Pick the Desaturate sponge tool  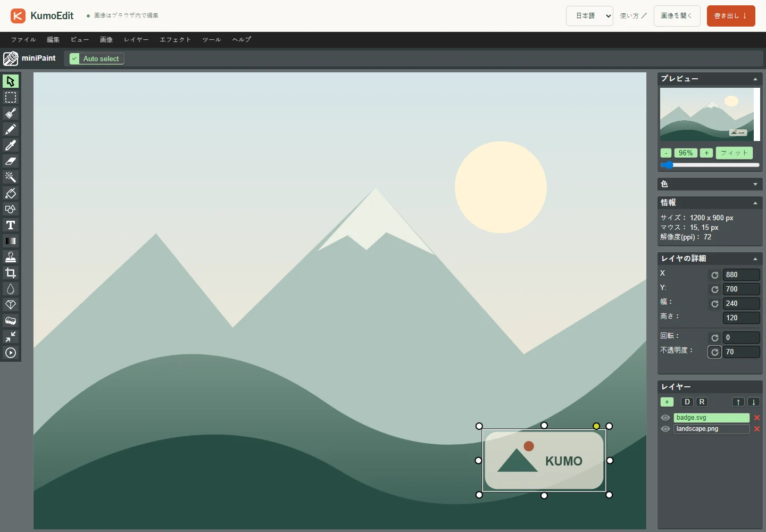[x=11, y=321]
